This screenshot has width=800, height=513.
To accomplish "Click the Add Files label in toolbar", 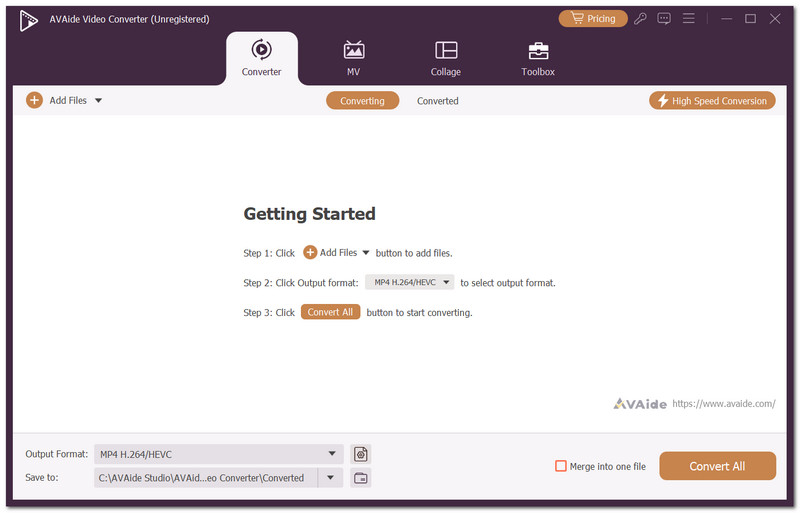I will 68,101.
